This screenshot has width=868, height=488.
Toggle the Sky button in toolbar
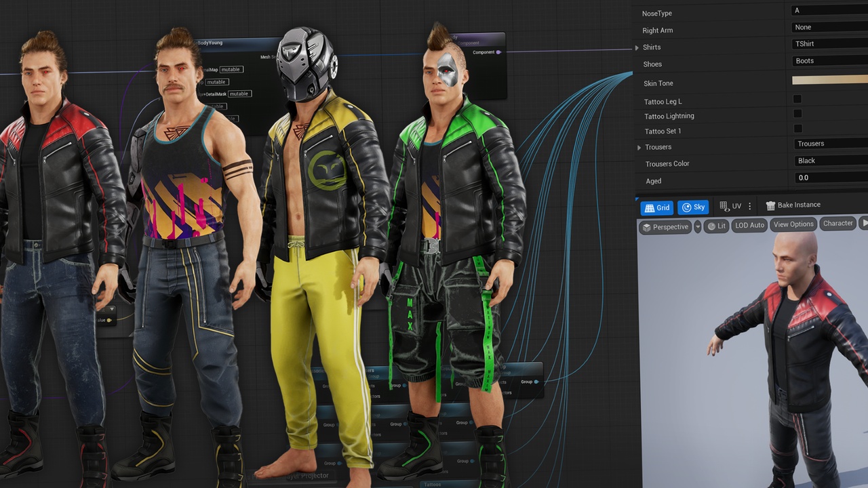693,207
